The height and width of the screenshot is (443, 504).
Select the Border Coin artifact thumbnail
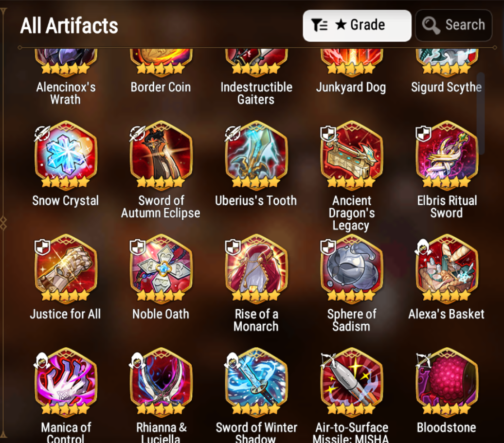pos(161,62)
